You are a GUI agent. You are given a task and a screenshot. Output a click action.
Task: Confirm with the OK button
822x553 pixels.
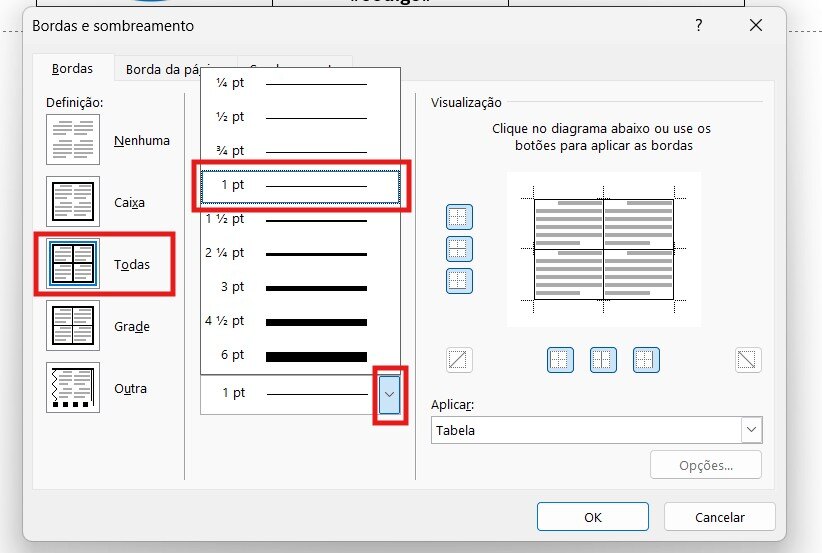[592, 517]
